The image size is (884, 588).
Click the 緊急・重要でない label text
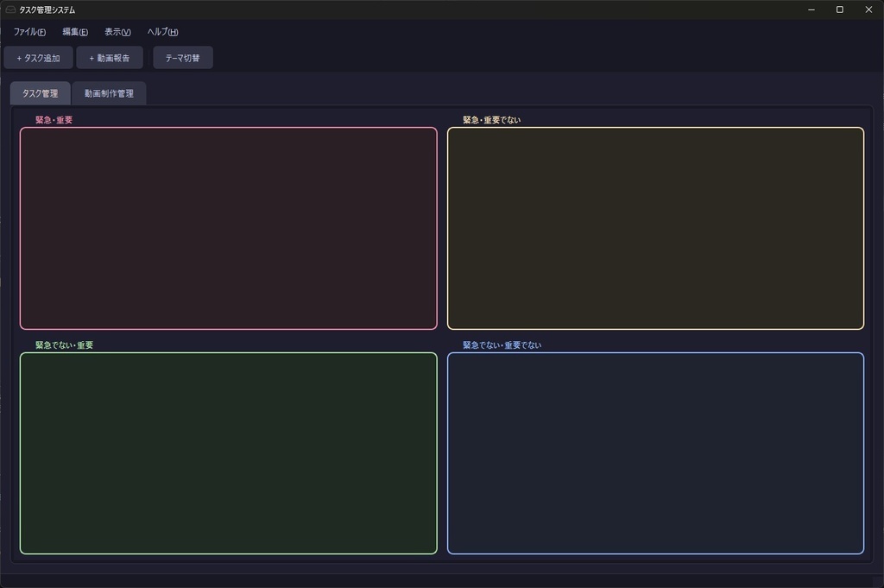tap(491, 120)
